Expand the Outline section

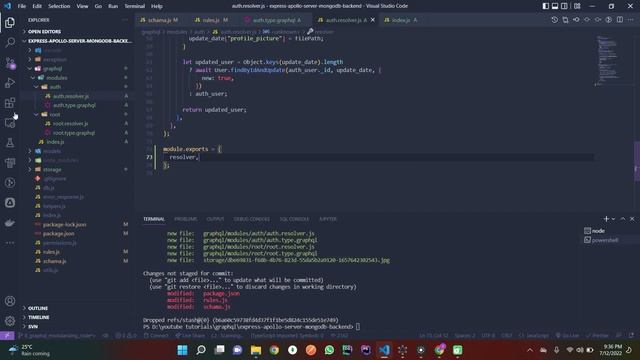[x=76, y=308]
